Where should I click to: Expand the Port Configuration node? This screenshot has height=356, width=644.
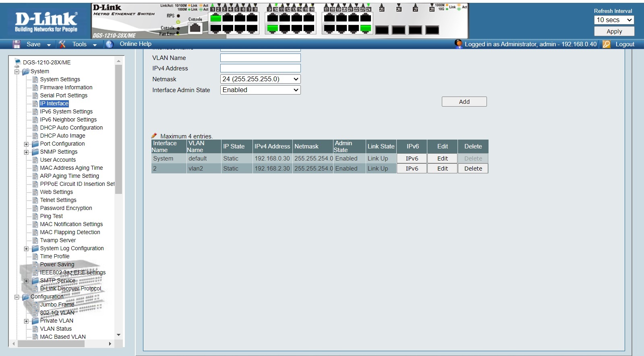coord(26,144)
